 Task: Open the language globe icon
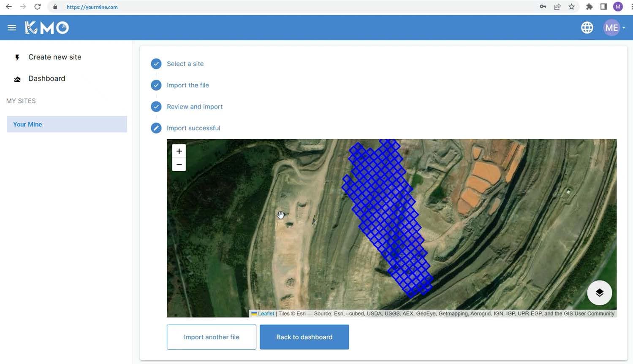587,28
